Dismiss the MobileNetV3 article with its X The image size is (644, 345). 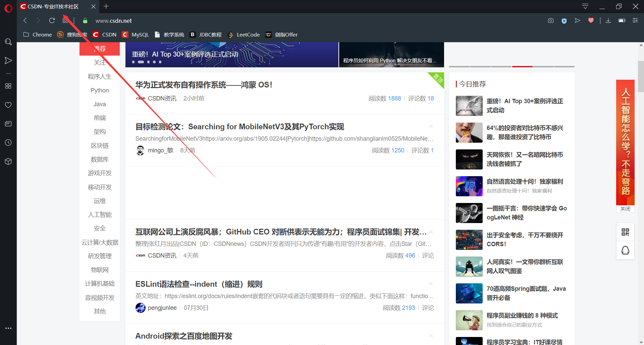click(431, 126)
